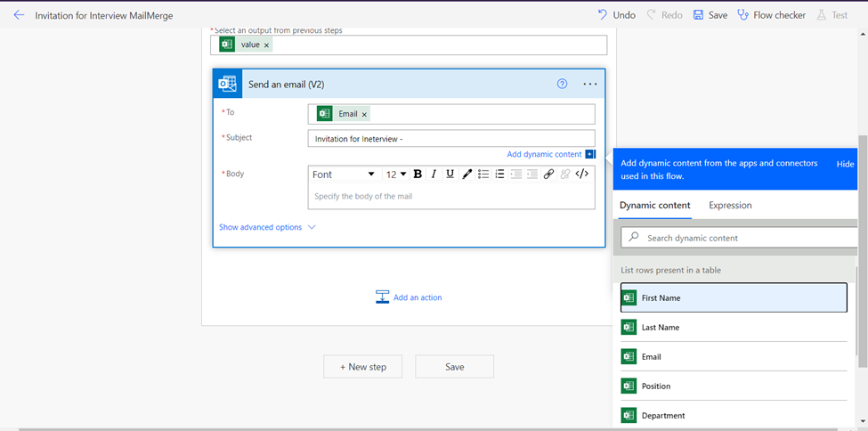Viewport: 868px width, 431px height.
Task: Open help for Send an email action
Action: pos(562,85)
